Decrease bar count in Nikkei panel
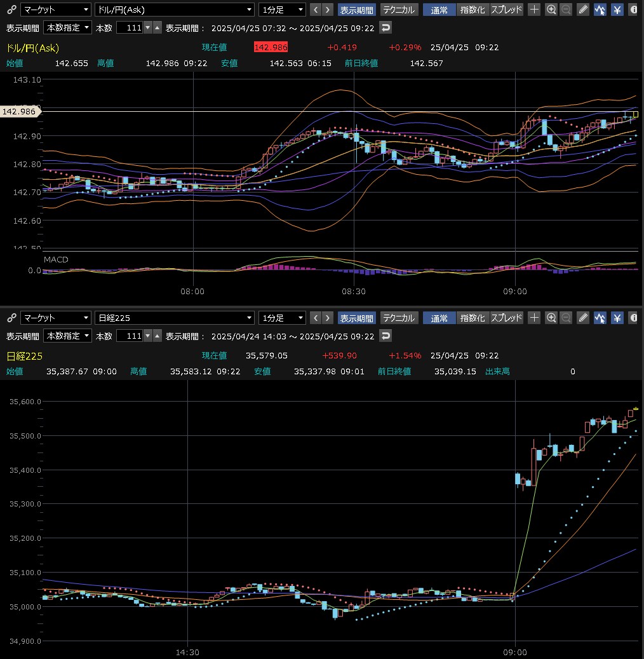The width and height of the screenshot is (644, 659). pyautogui.click(x=148, y=336)
